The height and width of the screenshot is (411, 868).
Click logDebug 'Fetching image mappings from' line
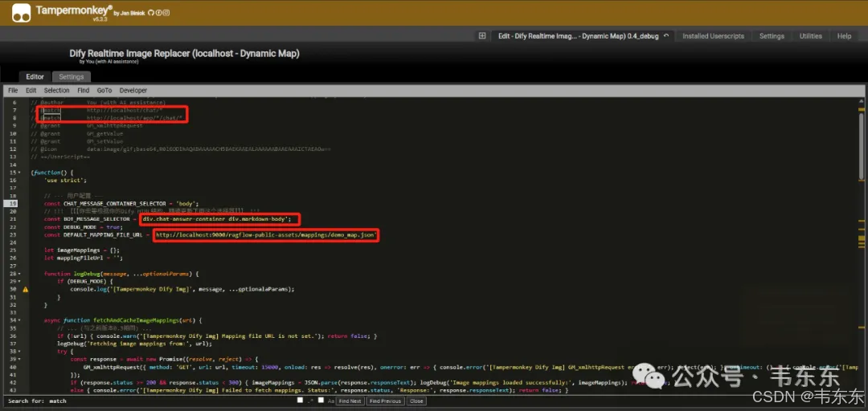(x=134, y=344)
